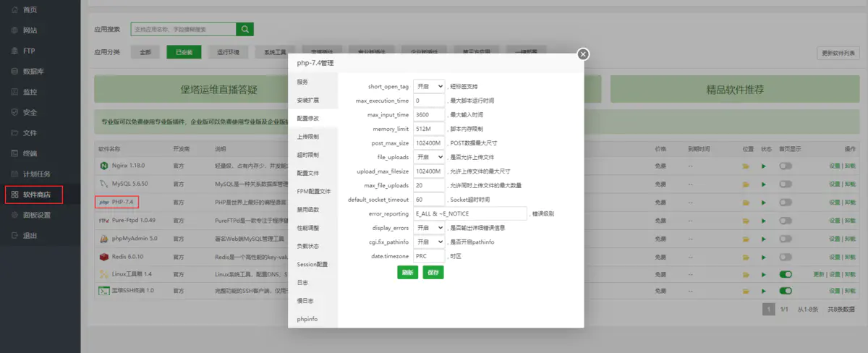Image resolution: width=868 pixels, height=353 pixels.
Task: Click the Home (首页) icon in sidebar
Action: tap(14, 10)
